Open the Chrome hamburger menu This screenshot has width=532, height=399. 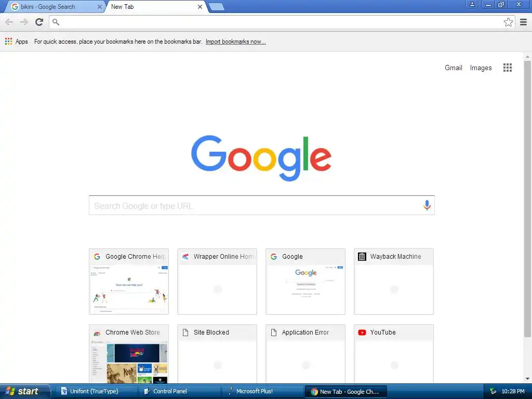pyautogui.click(x=524, y=22)
